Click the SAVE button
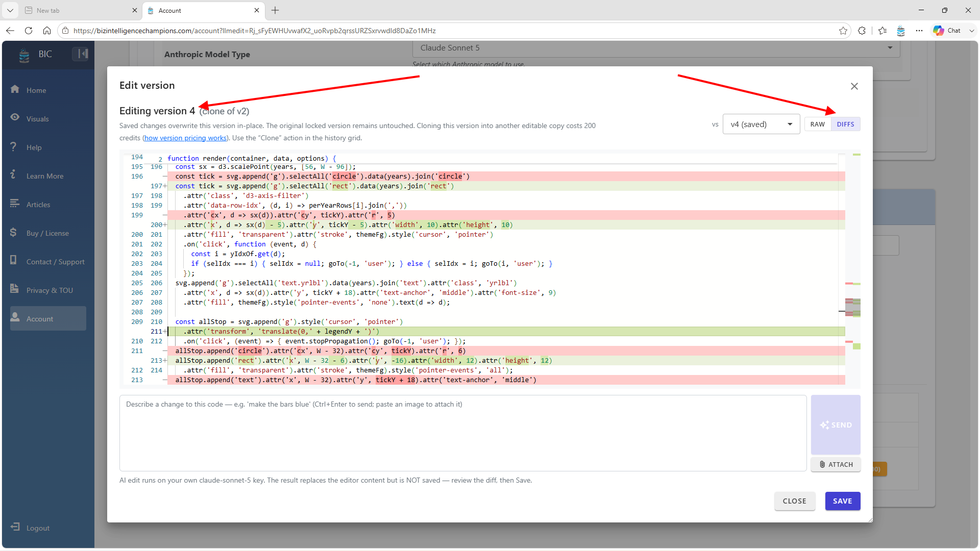 click(x=843, y=501)
